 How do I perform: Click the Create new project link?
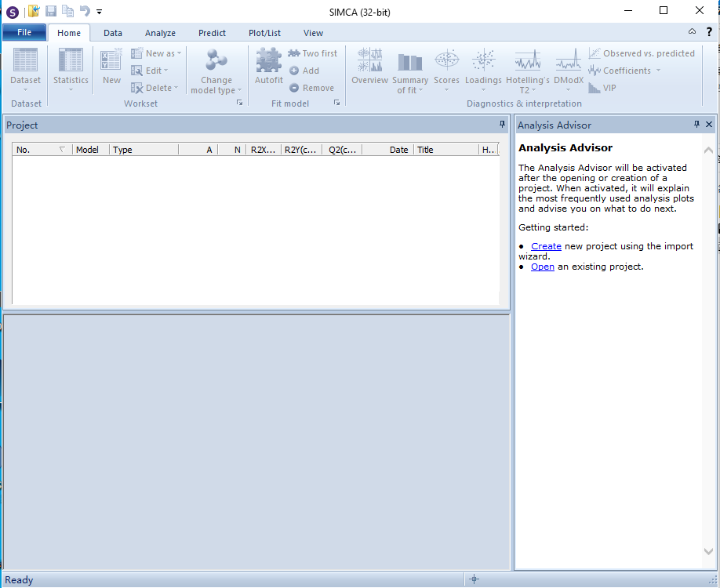pos(546,246)
